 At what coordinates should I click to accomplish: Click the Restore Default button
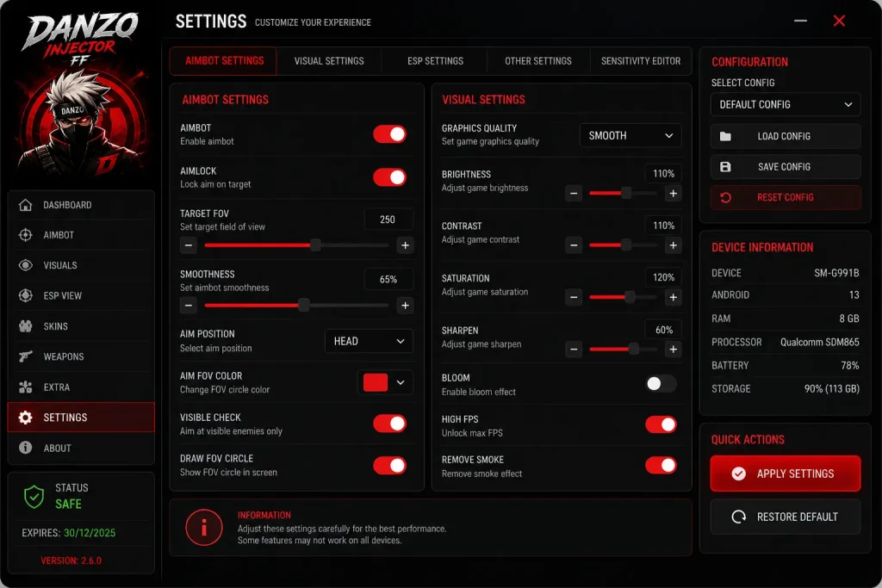(786, 517)
